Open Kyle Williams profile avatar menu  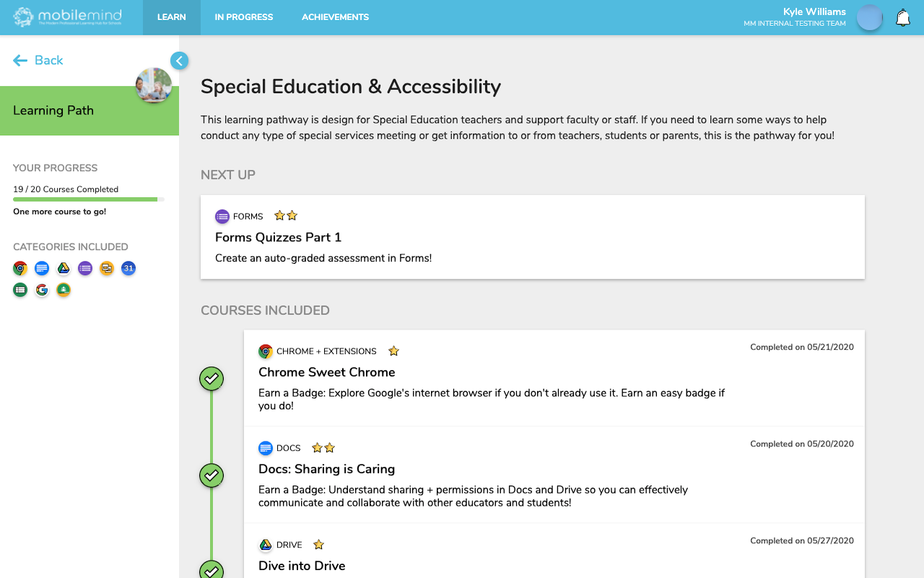point(869,18)
